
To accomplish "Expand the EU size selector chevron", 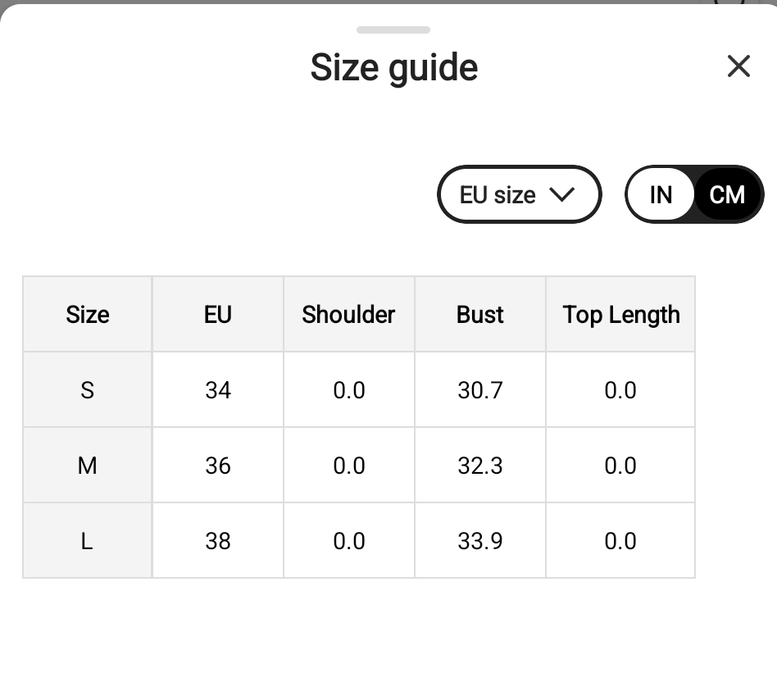I will pyautogui.click(x=563, y=194).
